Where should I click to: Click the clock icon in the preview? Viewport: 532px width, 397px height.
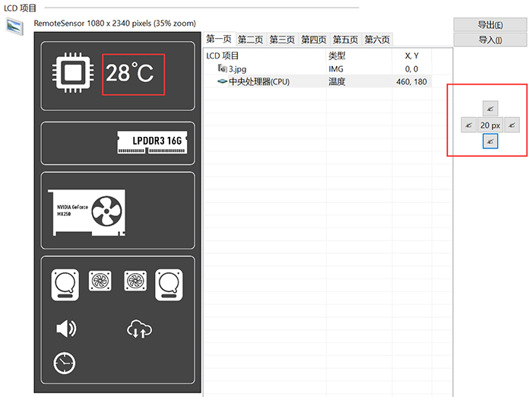(65, 364)
